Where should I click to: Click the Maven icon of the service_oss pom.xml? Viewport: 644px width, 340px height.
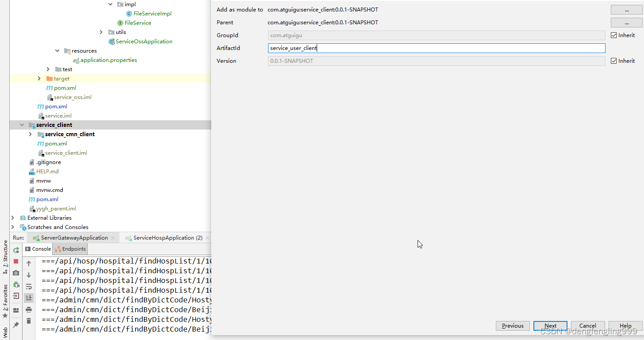tap(50, 88)
